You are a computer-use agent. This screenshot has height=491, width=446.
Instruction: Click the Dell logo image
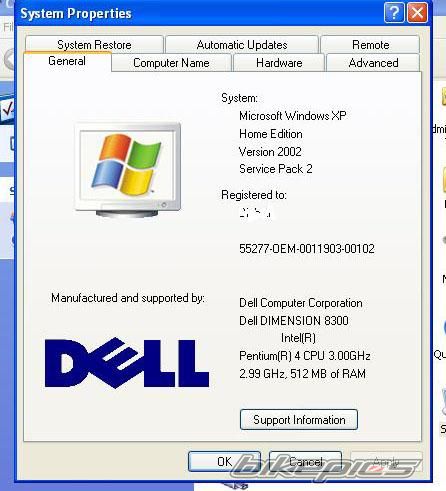click(x=127, y=363)
